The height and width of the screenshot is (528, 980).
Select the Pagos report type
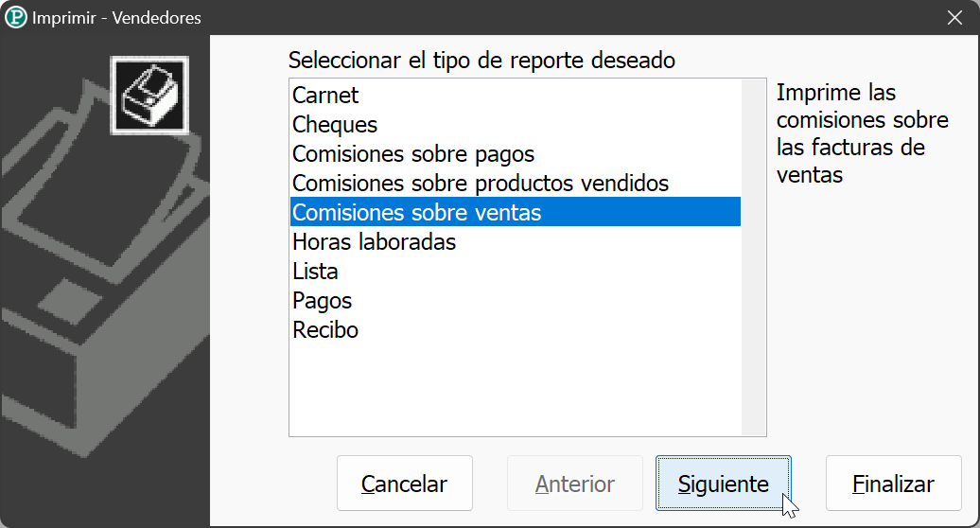click(x=515, y=301)
